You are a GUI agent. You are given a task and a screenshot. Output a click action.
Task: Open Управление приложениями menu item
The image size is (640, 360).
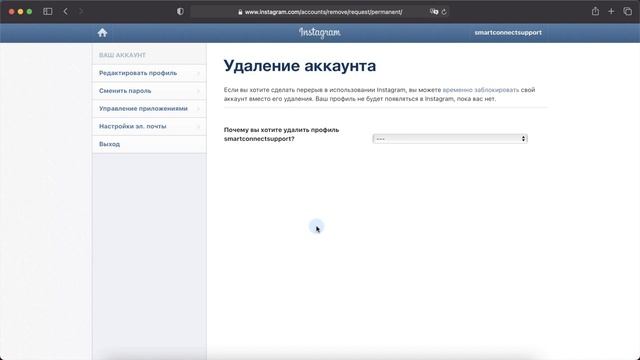149,109
